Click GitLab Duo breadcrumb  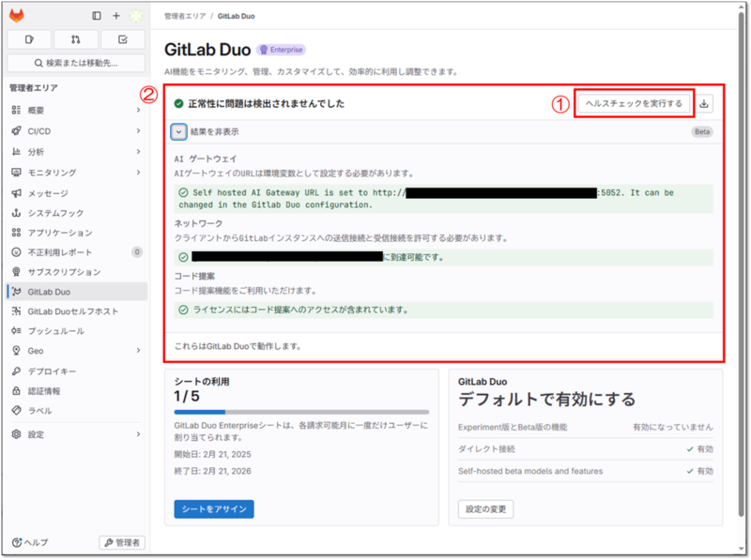pyautogui.click(x=237, y=16)
